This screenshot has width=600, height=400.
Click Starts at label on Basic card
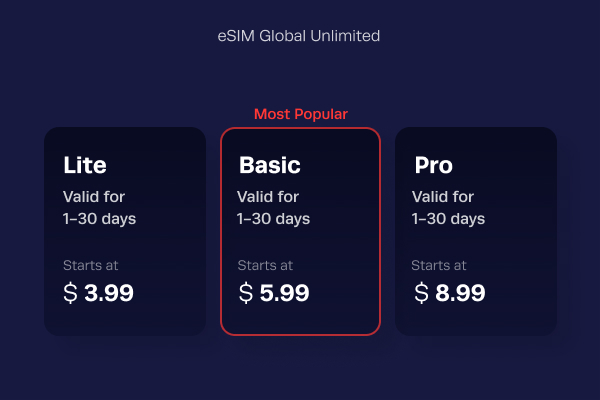(x=265, y=265)
